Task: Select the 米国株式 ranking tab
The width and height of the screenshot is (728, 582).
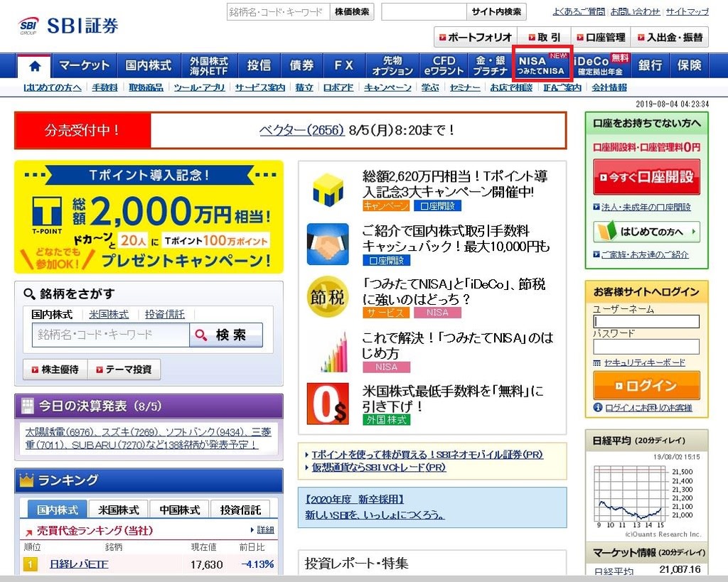Action: (x=119, y=510)
